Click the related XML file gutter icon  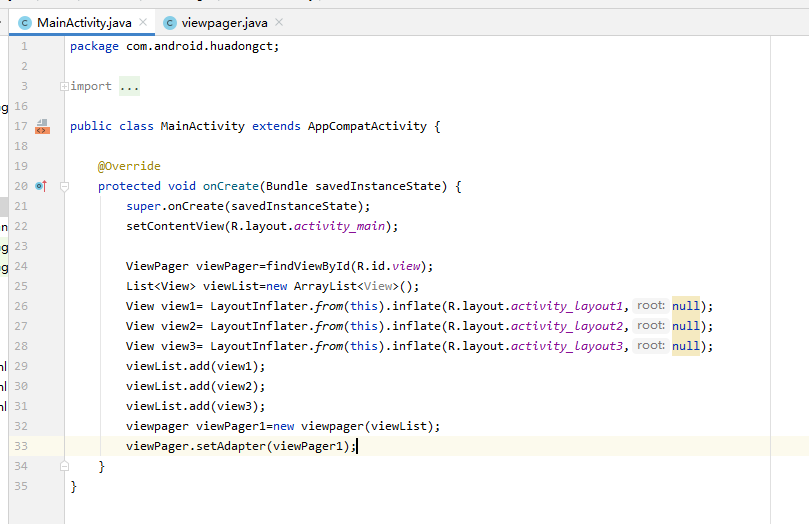(x=42, y=126)
